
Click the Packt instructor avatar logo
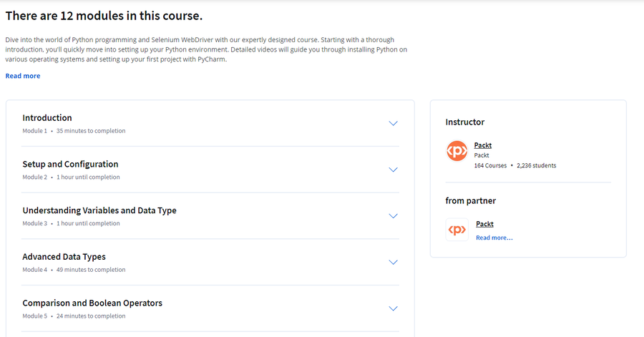[457, 151]
